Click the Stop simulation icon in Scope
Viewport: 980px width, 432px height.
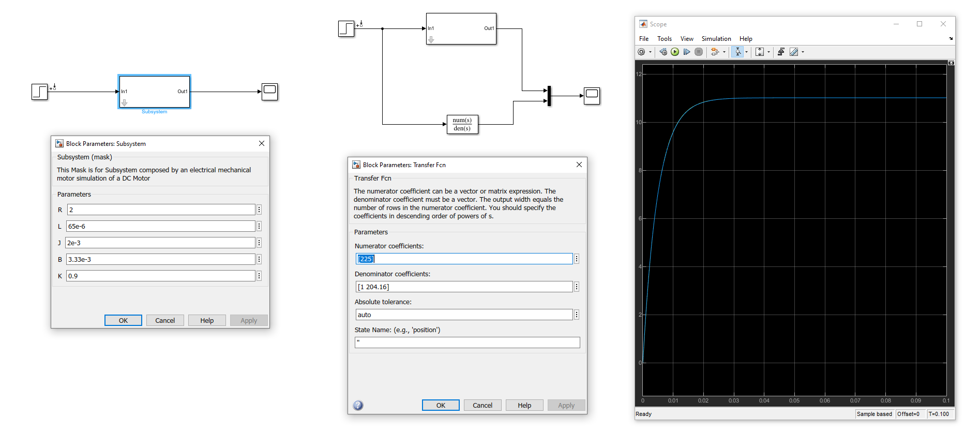(x=699, y=52)
